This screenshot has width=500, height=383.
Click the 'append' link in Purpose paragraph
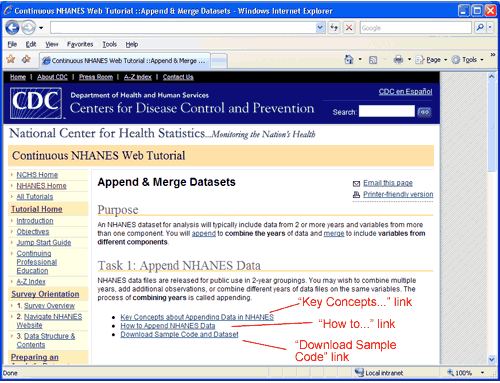pyautogui.click(x=204, y=233)
